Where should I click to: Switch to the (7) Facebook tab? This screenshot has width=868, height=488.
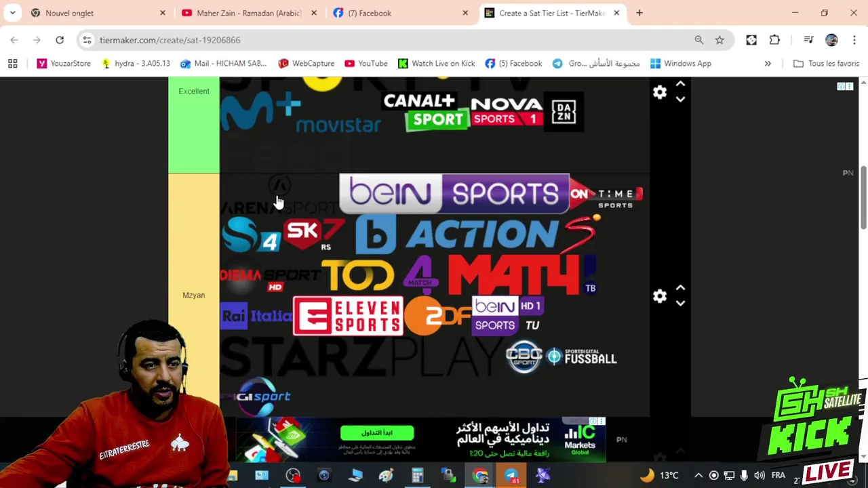401,13
